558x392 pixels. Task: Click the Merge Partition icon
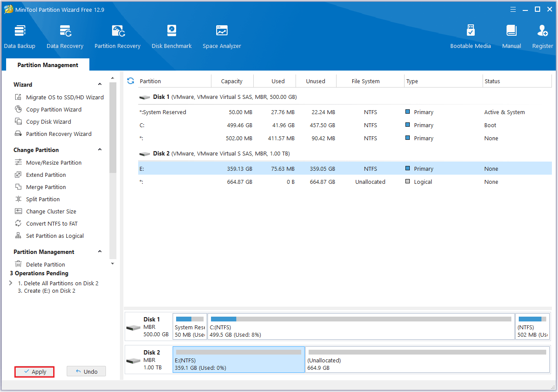pyautogui.click(x=18, y=187)
